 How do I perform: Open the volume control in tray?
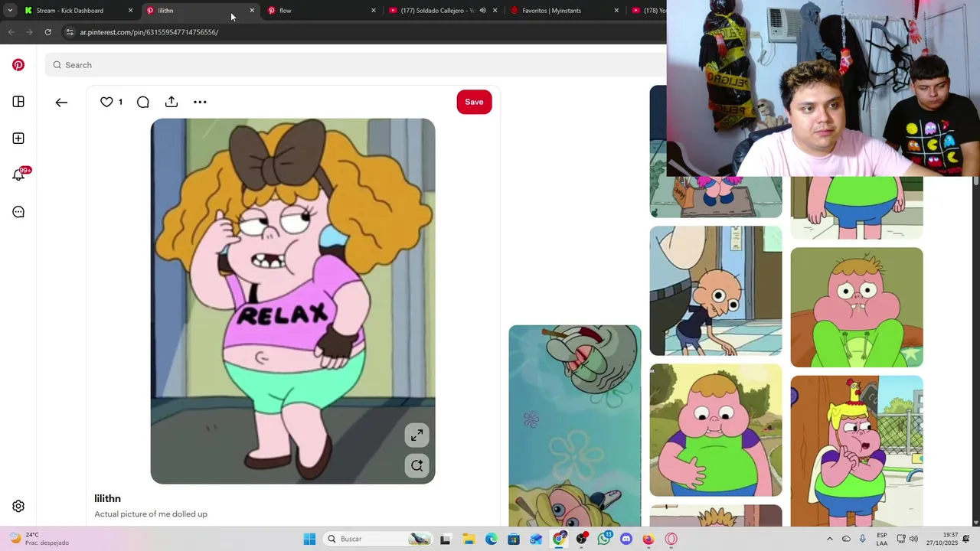(913, 539)
